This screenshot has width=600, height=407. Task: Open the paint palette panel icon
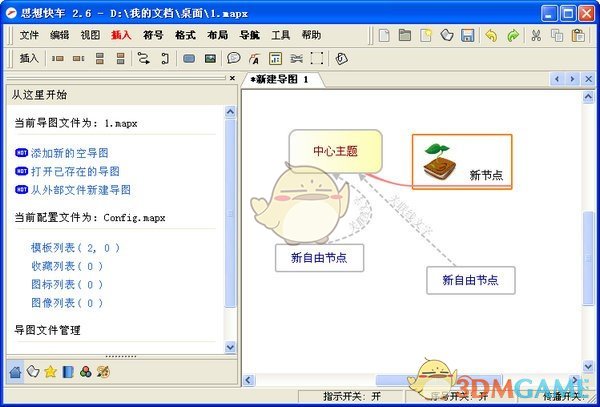[103, 371]
